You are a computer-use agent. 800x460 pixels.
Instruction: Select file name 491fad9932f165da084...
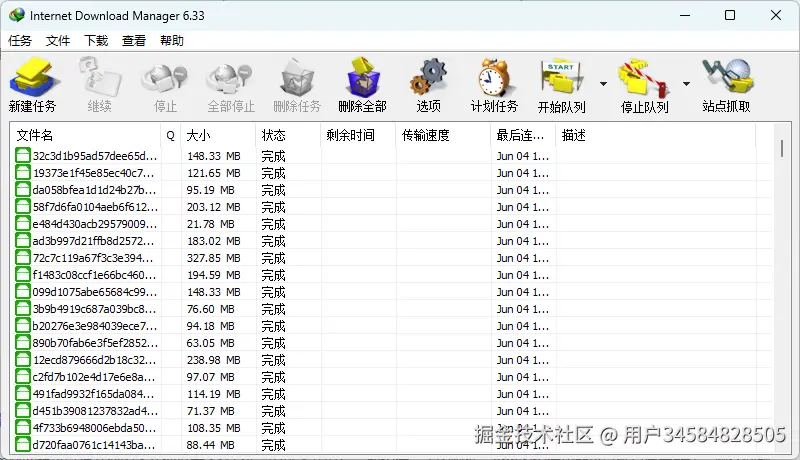click(93, 394)
